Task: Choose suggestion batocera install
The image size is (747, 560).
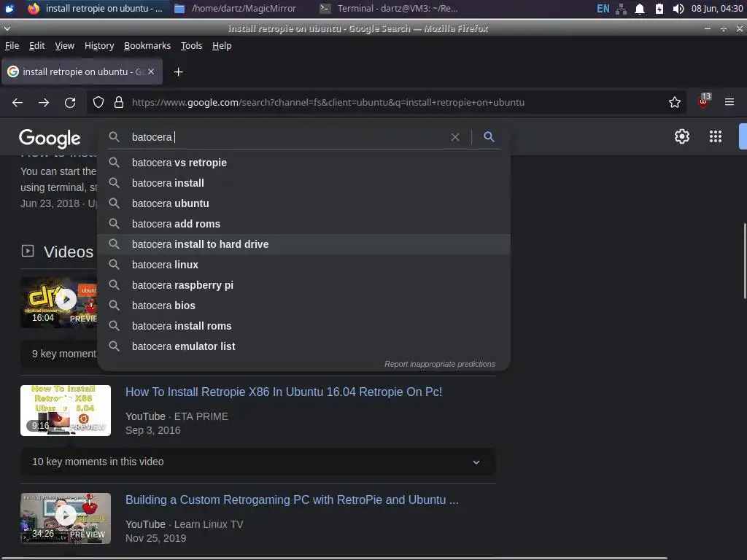Action: 303,183
